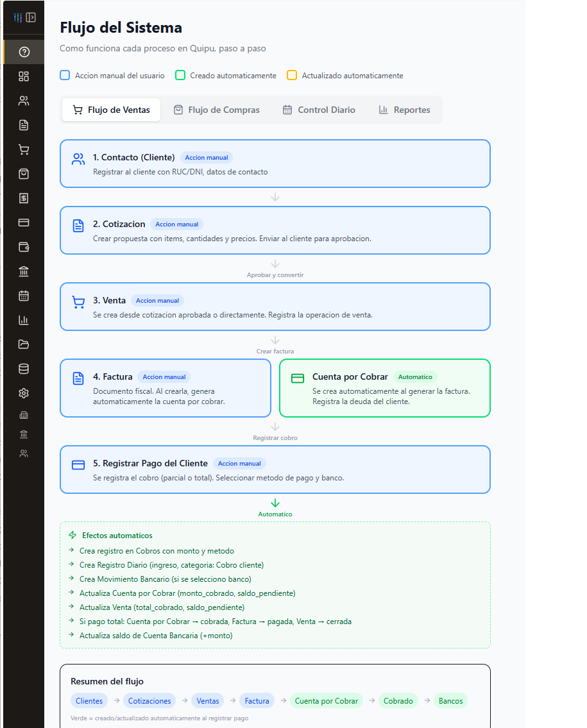Screen dimensions: 587x728
Task: Open the bank building icon in sidebar
Action: [24, 271]
